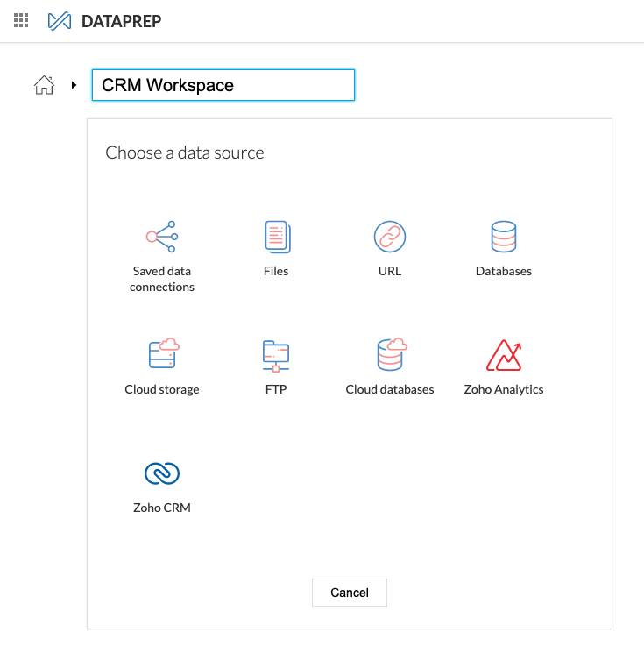Expand the breadcrumb arrow after Home

point(74,85)
